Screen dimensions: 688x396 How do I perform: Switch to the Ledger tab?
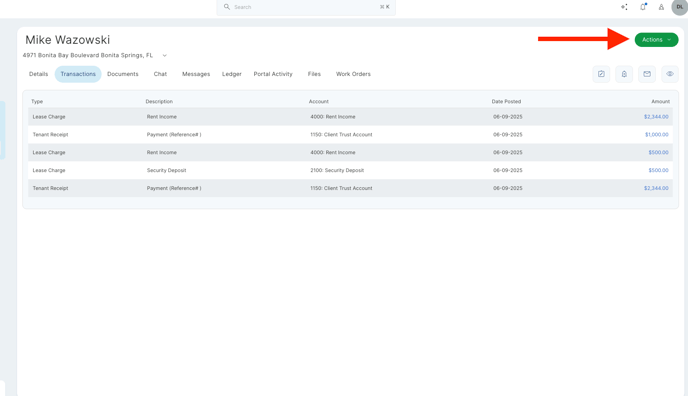tap(232, 74)
